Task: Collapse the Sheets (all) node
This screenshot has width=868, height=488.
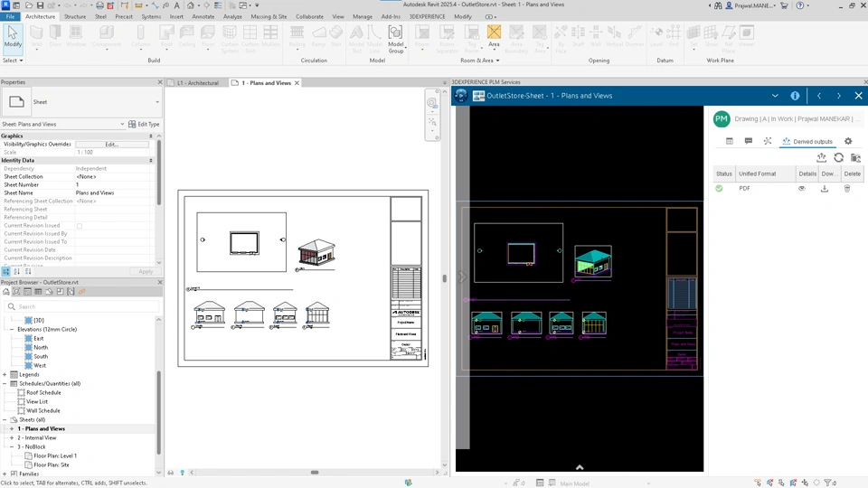Action: 5,420
